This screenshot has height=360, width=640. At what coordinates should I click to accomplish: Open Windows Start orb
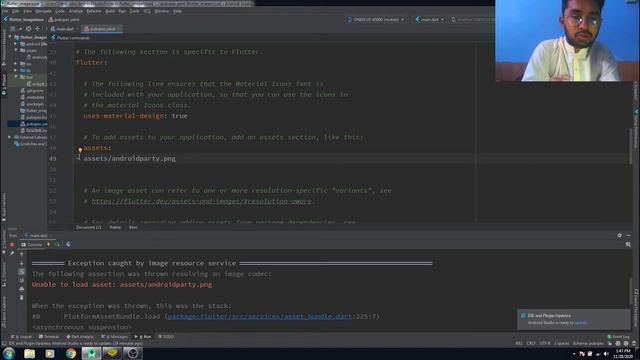pyautogui.click(x=9, y=353)
